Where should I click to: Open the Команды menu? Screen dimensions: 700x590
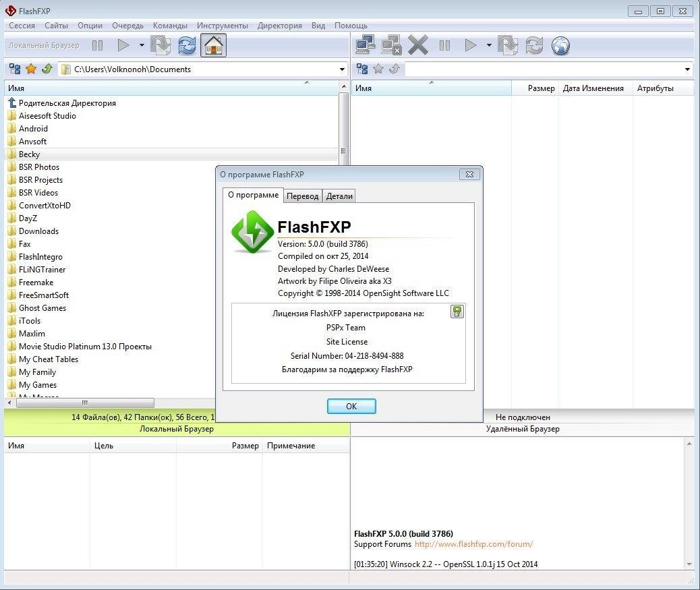point(170,26)
